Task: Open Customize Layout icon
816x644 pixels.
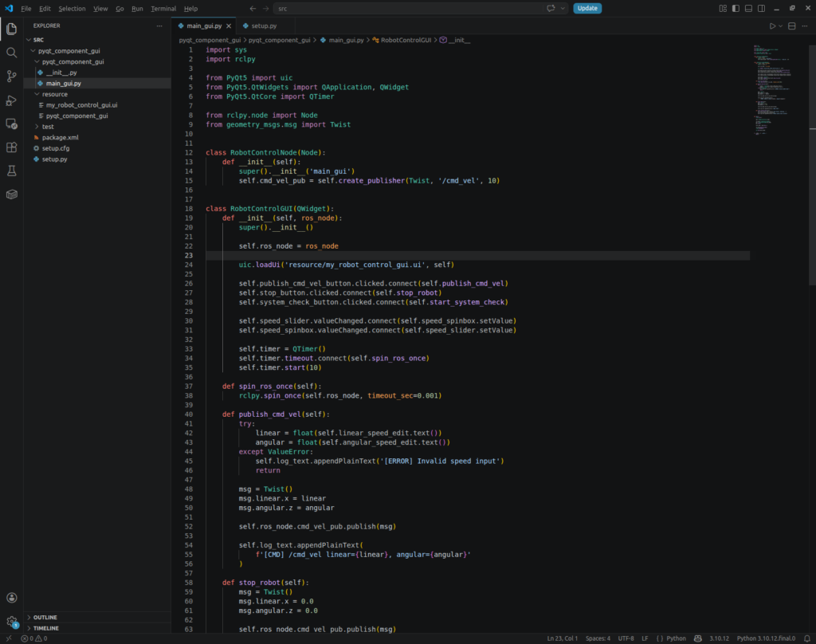Action: 723,8
